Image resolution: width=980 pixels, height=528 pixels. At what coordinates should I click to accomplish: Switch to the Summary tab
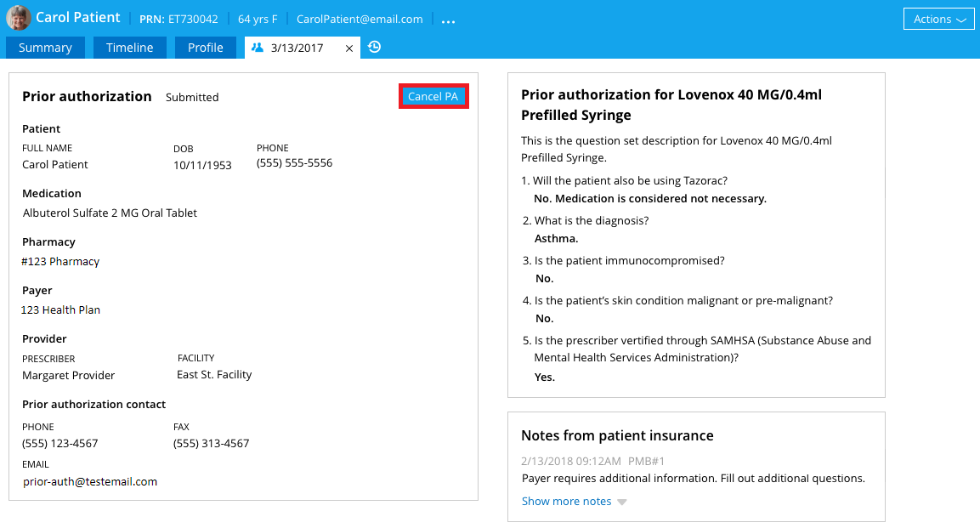pos(45,48)
